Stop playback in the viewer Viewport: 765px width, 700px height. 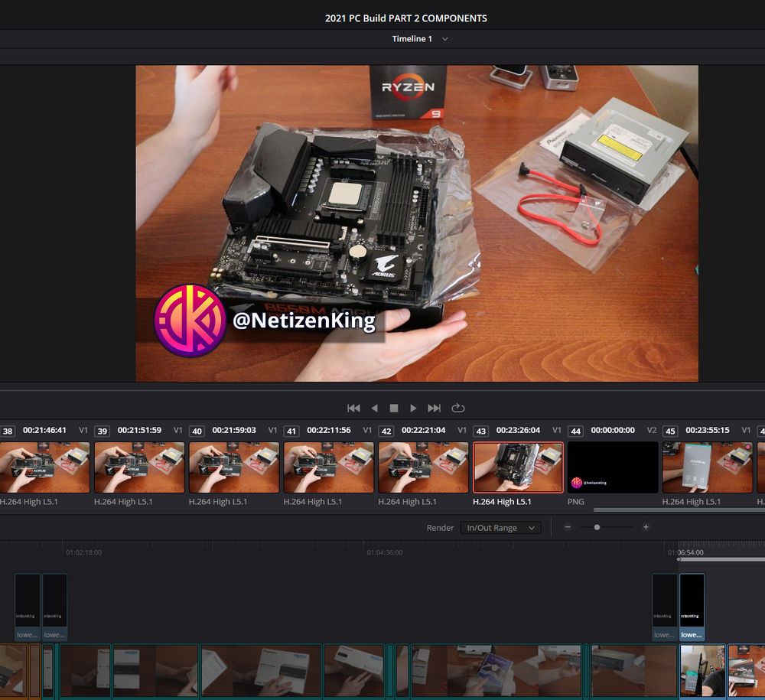[x=394, y=408]
